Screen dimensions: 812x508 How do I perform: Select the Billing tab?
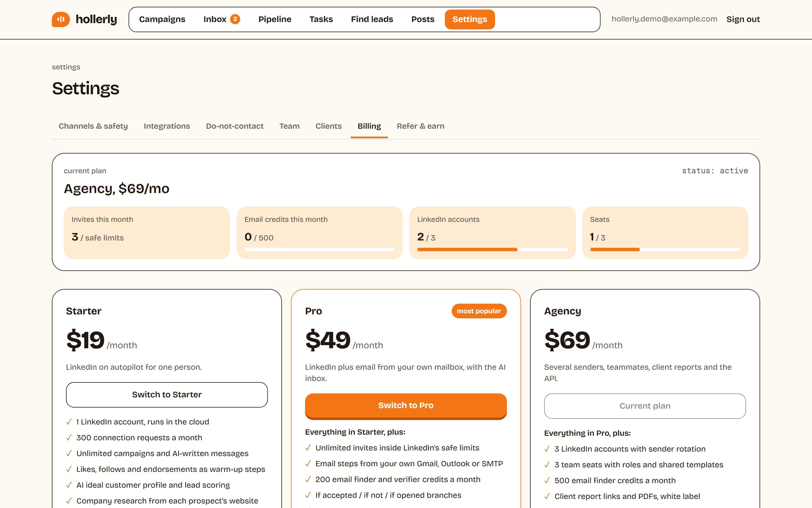pyautogui.click(x=369, y=126)
